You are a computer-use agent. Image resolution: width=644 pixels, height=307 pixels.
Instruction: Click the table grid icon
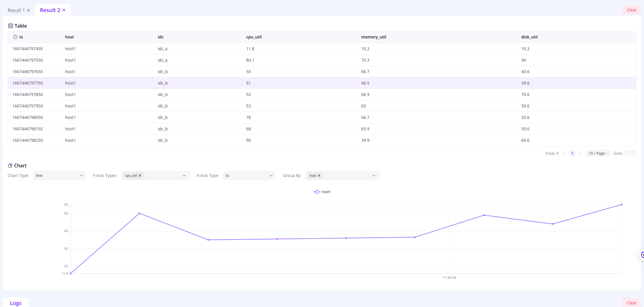11,26
